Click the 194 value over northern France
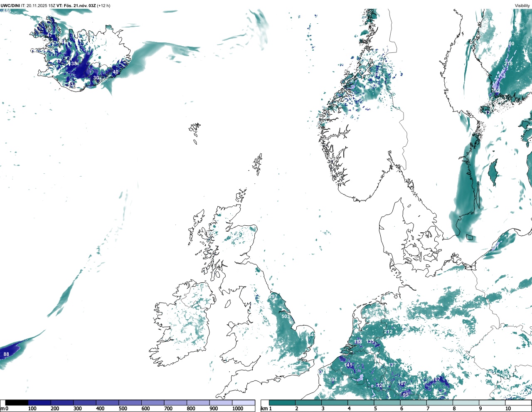Screen dimensions: 532x412 333,380
